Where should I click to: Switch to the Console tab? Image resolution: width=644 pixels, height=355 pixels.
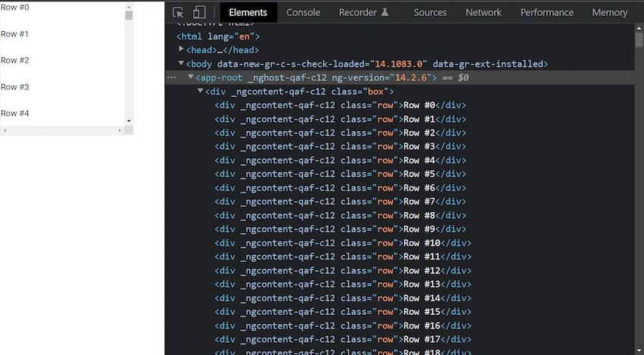(x=303, y=12)
